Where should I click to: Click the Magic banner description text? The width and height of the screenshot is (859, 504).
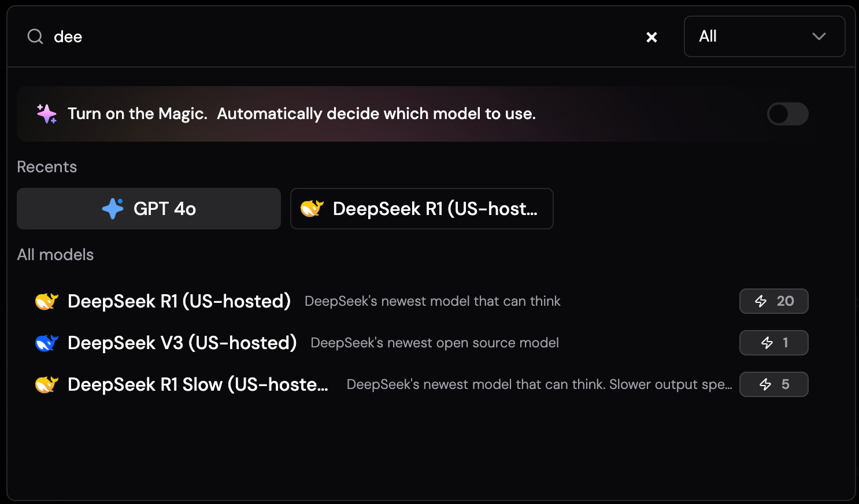(x=376, y=114)
